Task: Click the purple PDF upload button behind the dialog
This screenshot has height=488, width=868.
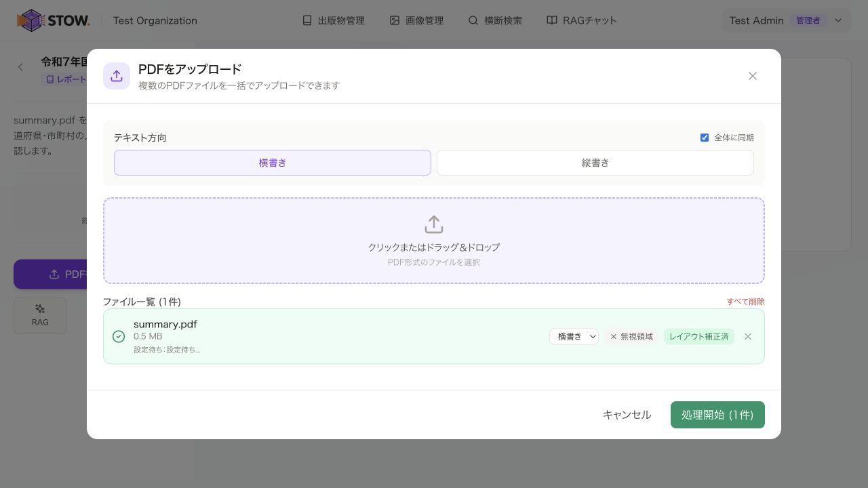Action: pos(51,274)
